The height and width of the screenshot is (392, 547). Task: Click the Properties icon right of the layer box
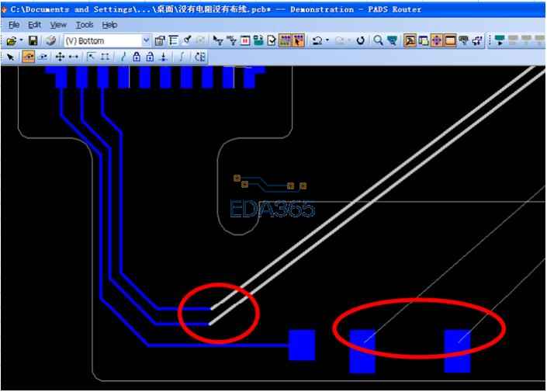click(160, 41)
